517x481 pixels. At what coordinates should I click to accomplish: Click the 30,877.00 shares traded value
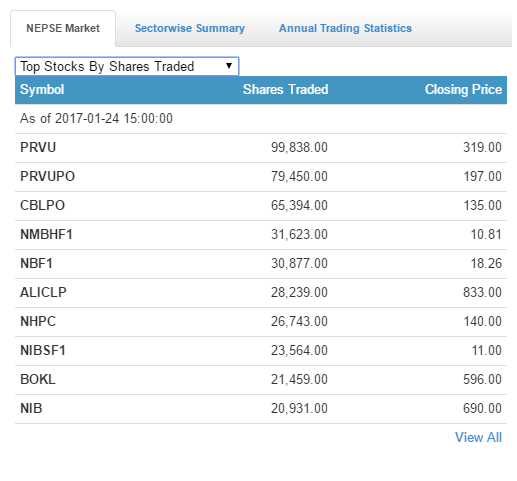tap(299, 263)
